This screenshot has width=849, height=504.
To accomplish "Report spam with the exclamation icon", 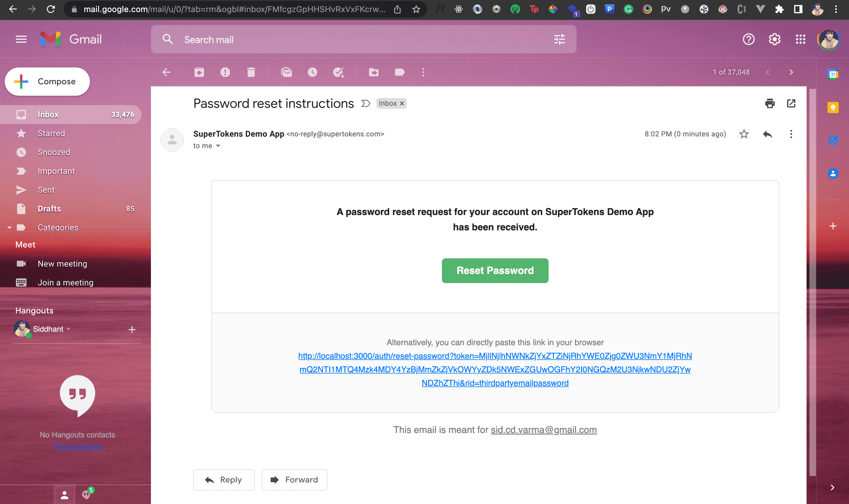I will [225, 72].
